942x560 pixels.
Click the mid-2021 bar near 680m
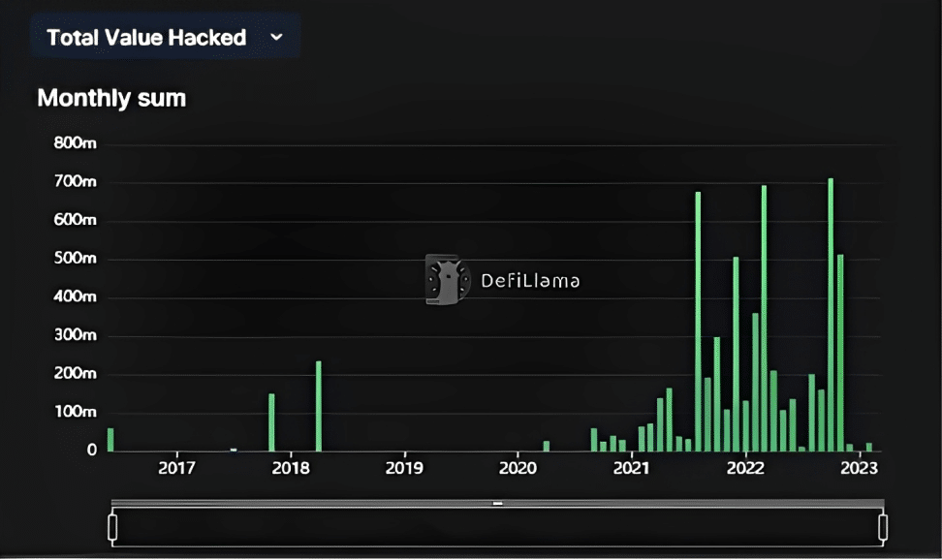(x=698, y=322)
